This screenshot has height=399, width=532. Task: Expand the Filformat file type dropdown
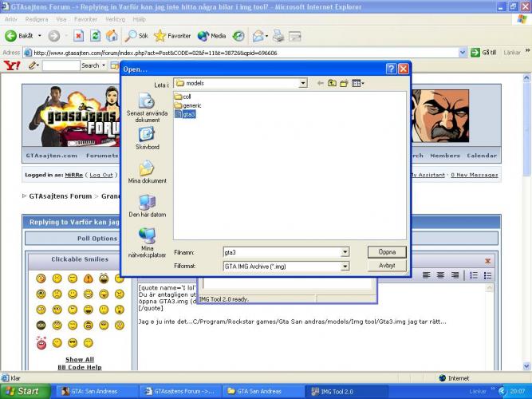(x=345, y=266)
